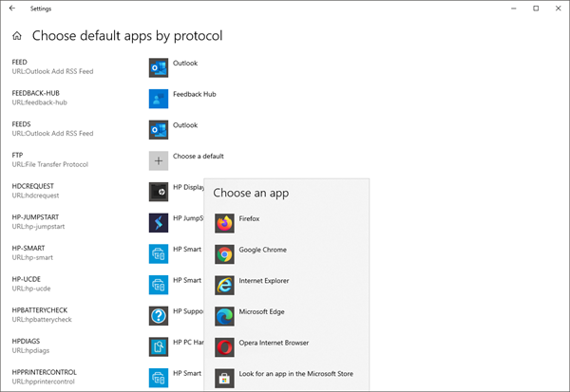The height and width of the screenshot is (392, 570).
Task: Click the Feedback Hub label
Action: [x=195, y=94]
